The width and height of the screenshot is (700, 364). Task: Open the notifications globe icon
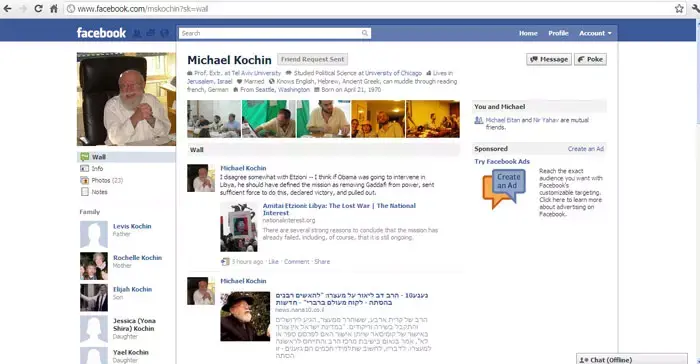tap(165, 33)
